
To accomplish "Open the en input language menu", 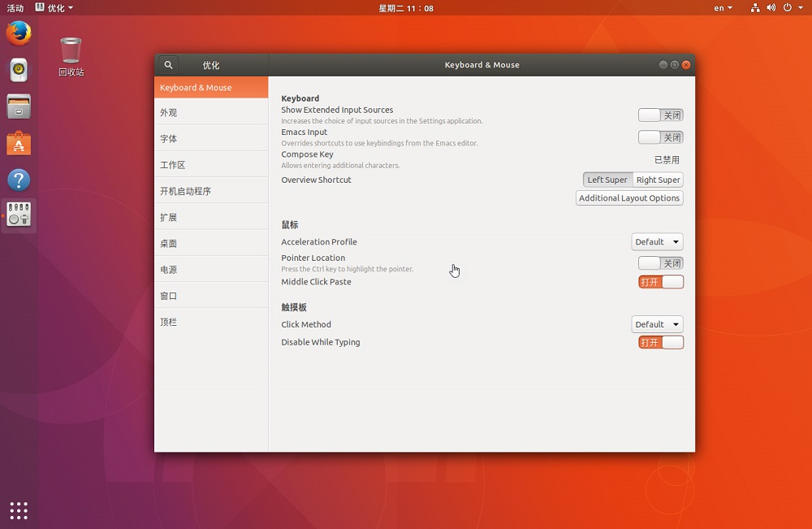I will [x=723, y=8].
